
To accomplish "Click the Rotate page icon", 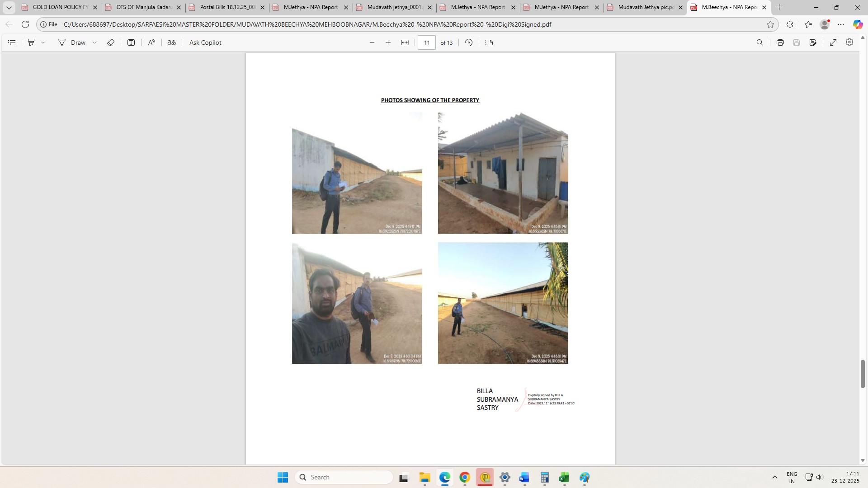I will 469,42.
